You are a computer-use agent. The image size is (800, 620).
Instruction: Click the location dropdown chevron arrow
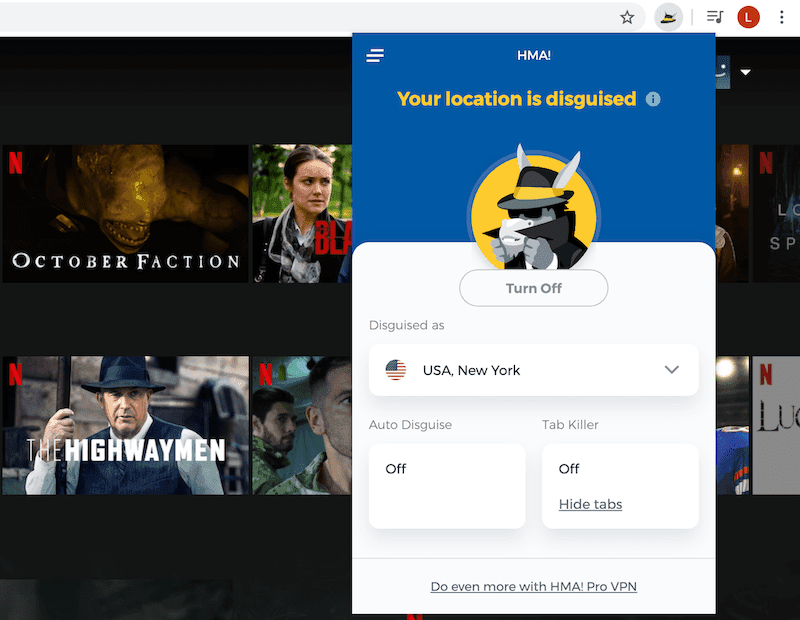tap(672, 369)
